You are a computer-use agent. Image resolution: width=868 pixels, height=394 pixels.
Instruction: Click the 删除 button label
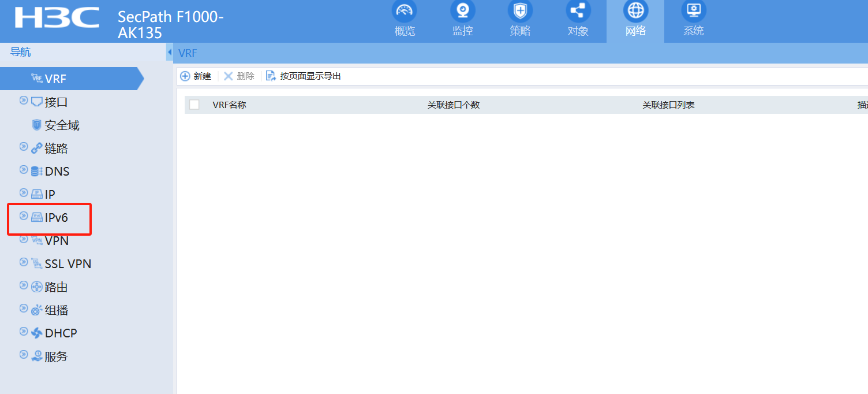245,76
